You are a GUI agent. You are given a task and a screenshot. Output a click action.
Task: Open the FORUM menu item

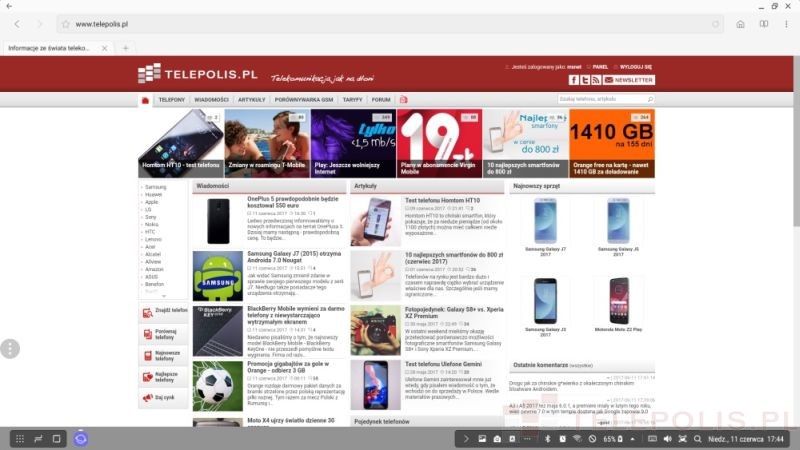[381, 100]
